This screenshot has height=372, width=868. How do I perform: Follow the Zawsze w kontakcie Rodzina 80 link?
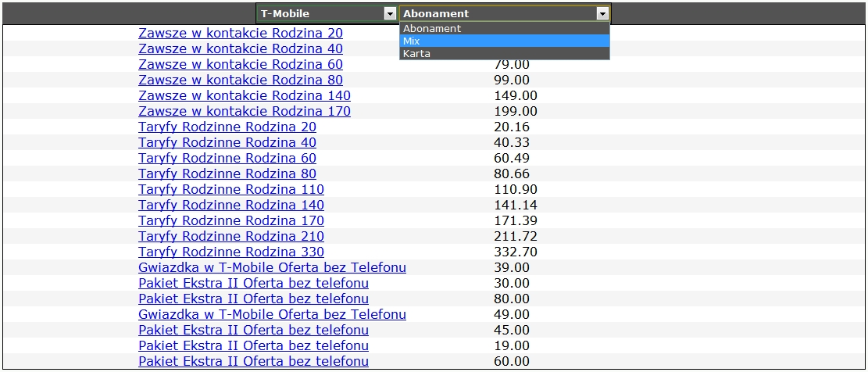tap(241, 80)
